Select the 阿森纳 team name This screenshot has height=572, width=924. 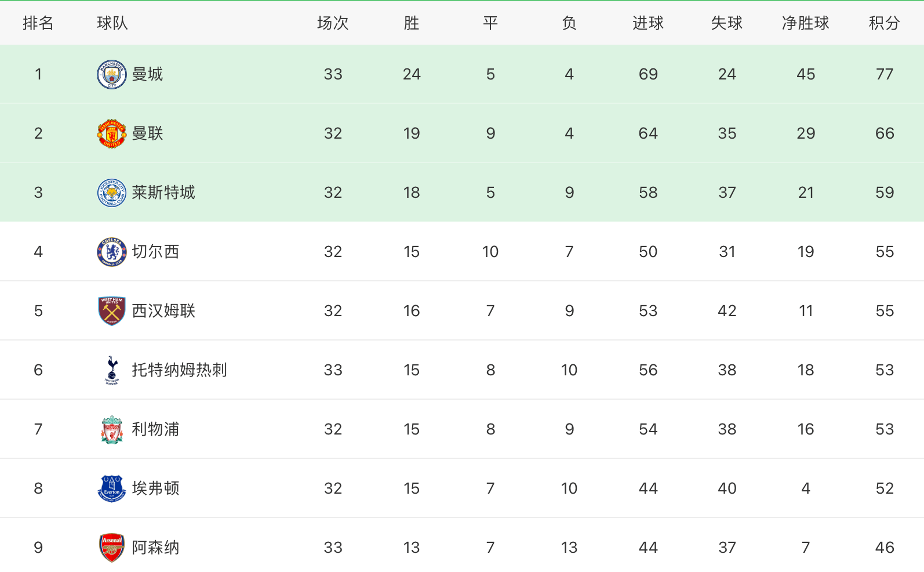click(155, 548)
